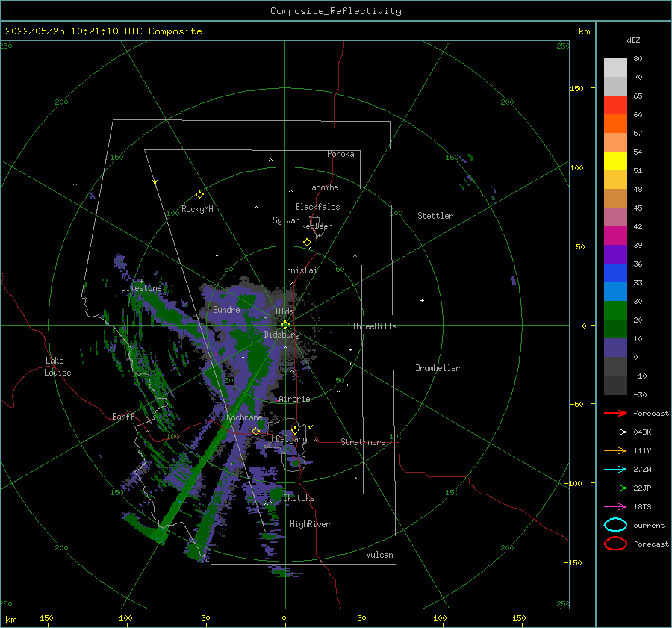
Task: Click the Strathmore town label
Action: point(363,442)
